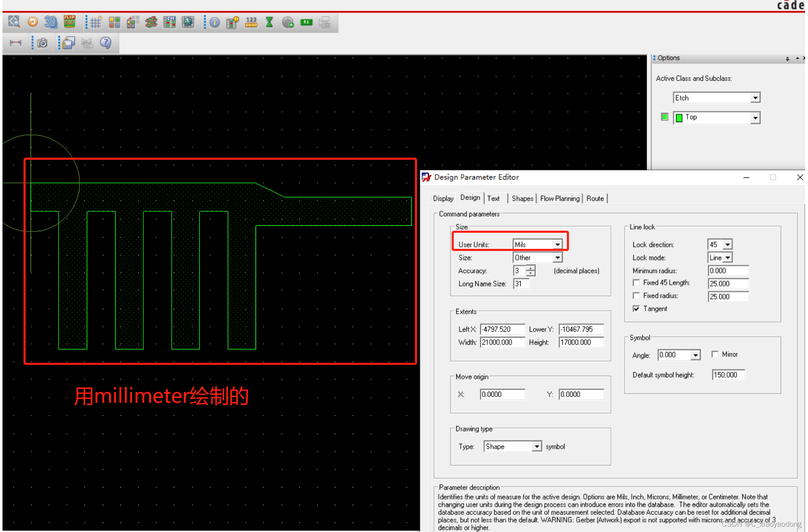Click the Flip design icon

click(x=69, y=22)
